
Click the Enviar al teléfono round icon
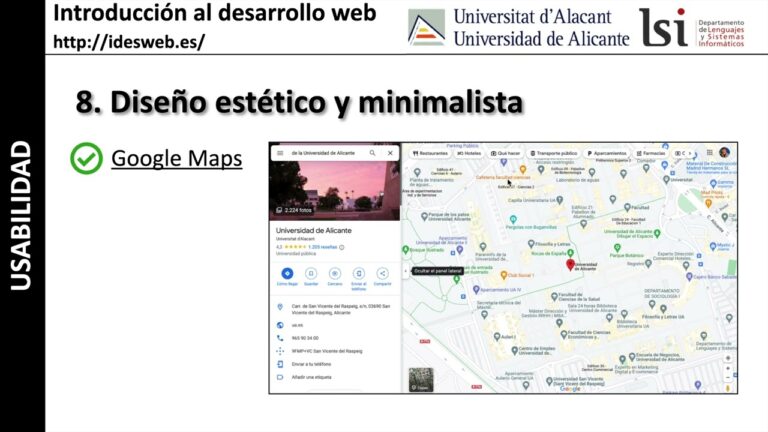pos(359,273)
